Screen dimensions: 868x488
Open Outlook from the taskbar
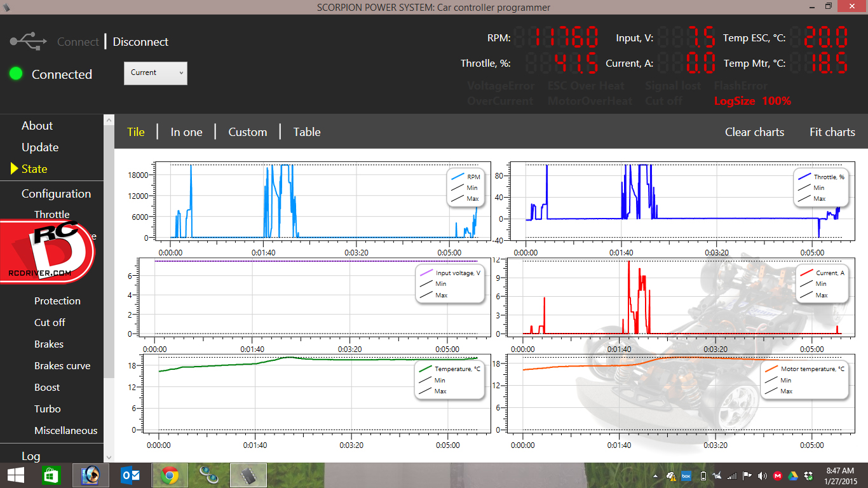[x=130, y=475]
